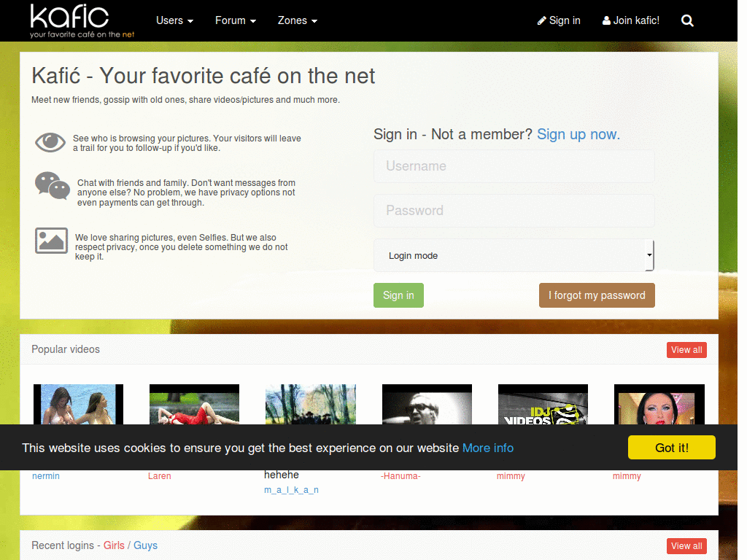This screenshot has width=747, height=560.
Task: Filter recent logins by Girls
Action: point(114,545)
